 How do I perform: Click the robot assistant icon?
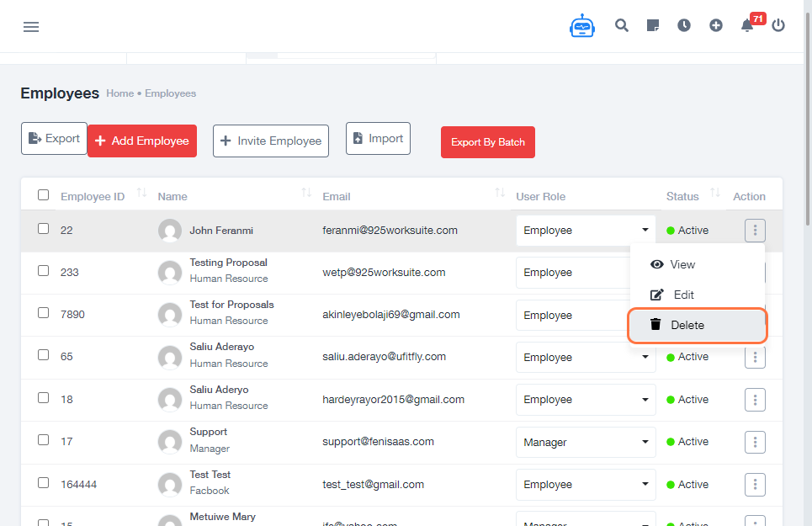(581, 26)
